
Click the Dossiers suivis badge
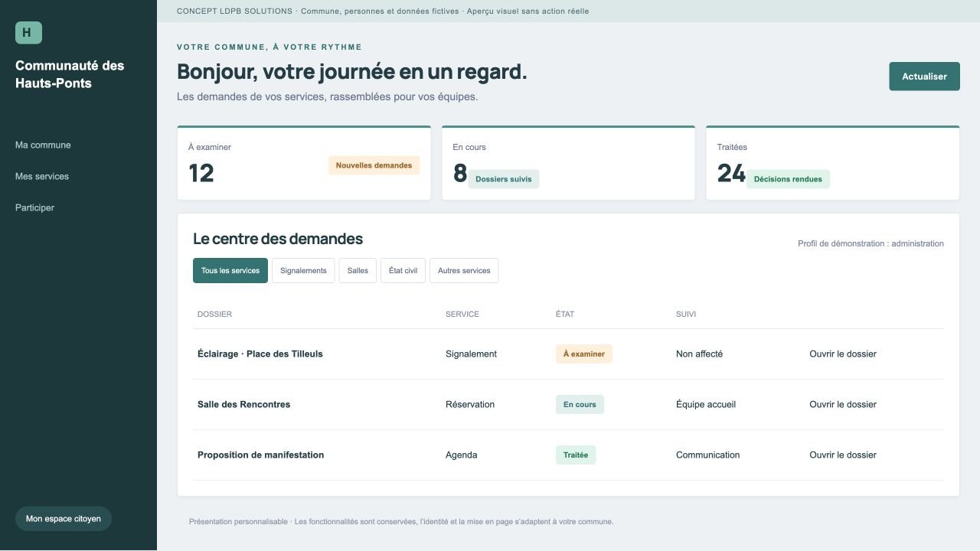[504, 179]
